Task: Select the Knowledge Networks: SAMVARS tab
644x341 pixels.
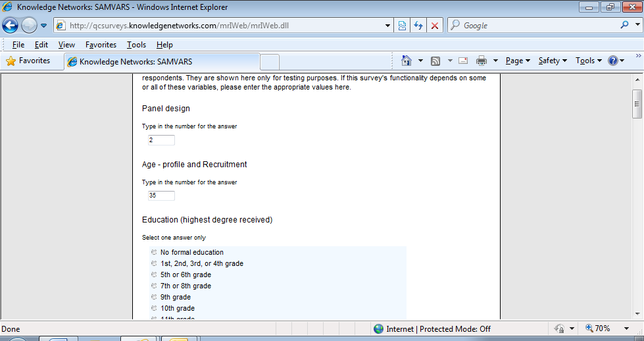Action: coord(162,62)
